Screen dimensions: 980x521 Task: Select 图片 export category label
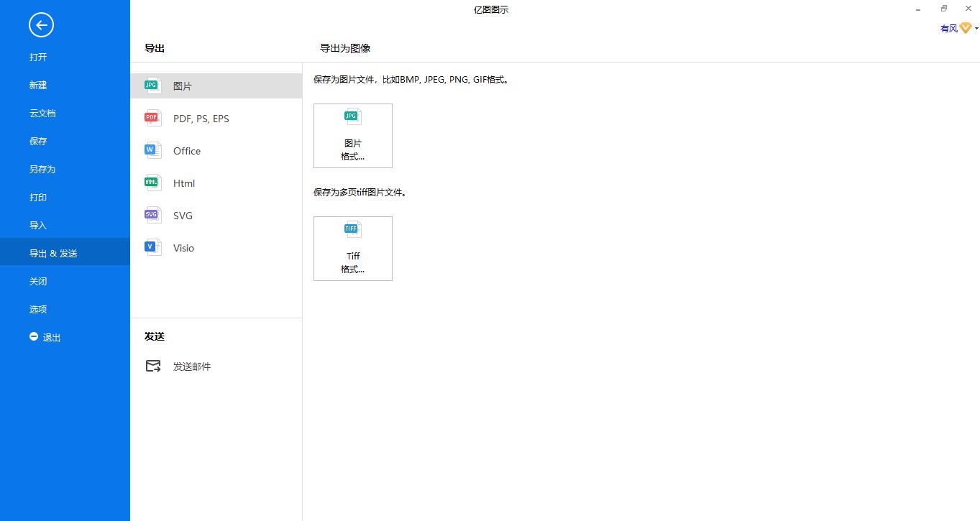[183, 86]
